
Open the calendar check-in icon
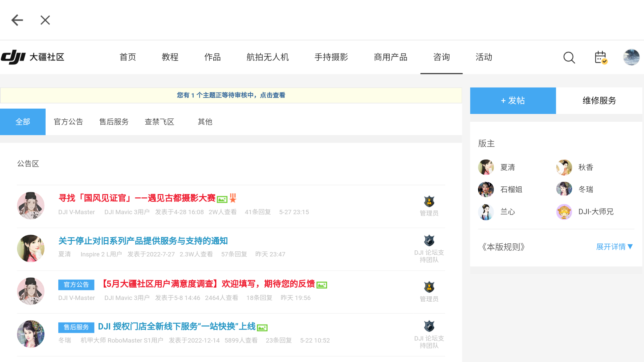click(601, 57)
